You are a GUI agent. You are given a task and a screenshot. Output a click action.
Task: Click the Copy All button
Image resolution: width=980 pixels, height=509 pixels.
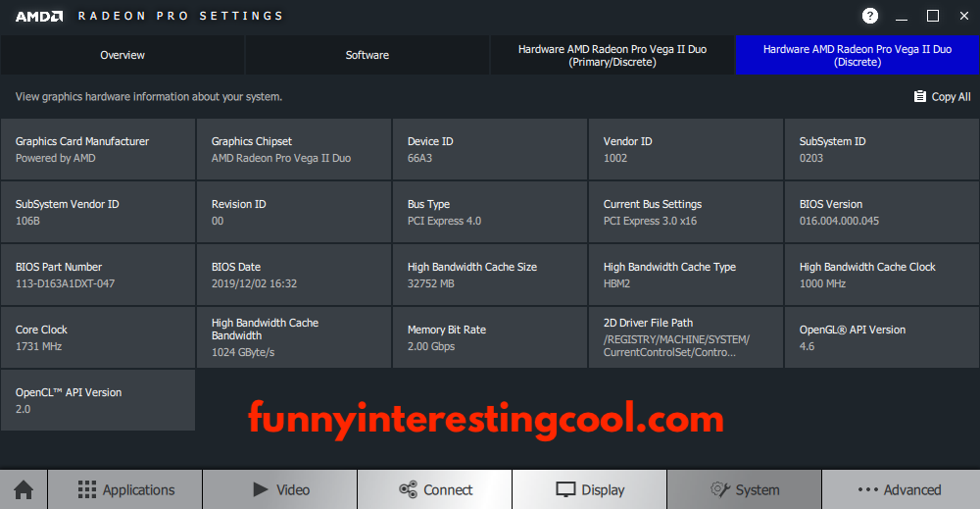click(x=942, y=96)
